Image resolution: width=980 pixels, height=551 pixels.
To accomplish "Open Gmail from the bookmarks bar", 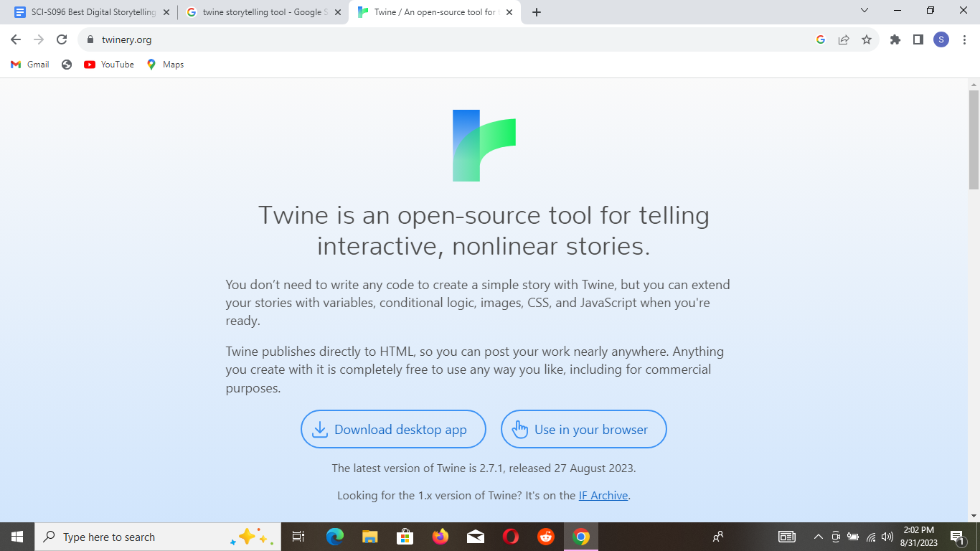I will coord(29,65).
